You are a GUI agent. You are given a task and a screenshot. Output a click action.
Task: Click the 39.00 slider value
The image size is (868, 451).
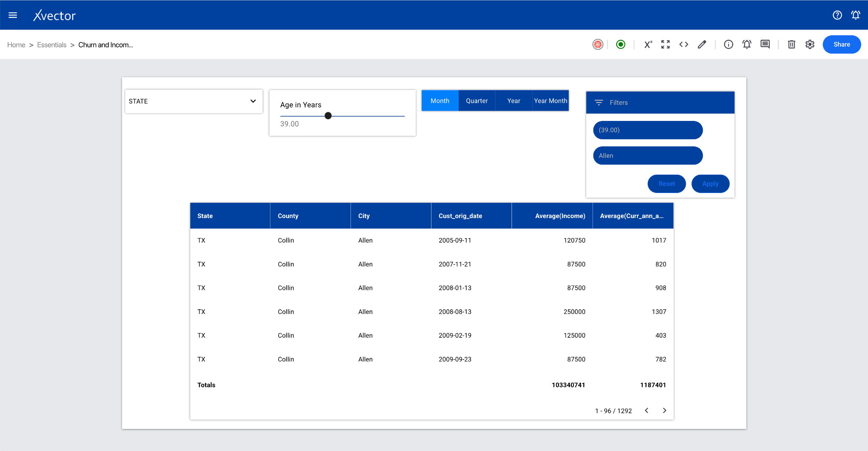289,124
